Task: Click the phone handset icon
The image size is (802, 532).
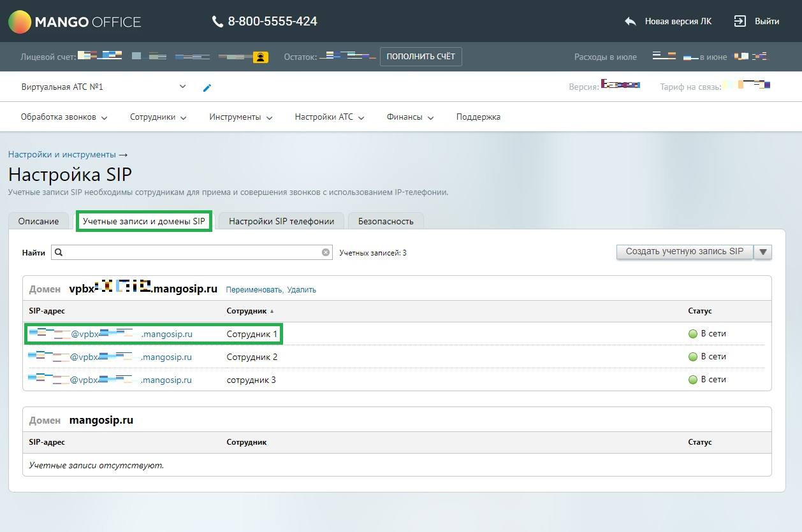Action: (x=217, y=22)
